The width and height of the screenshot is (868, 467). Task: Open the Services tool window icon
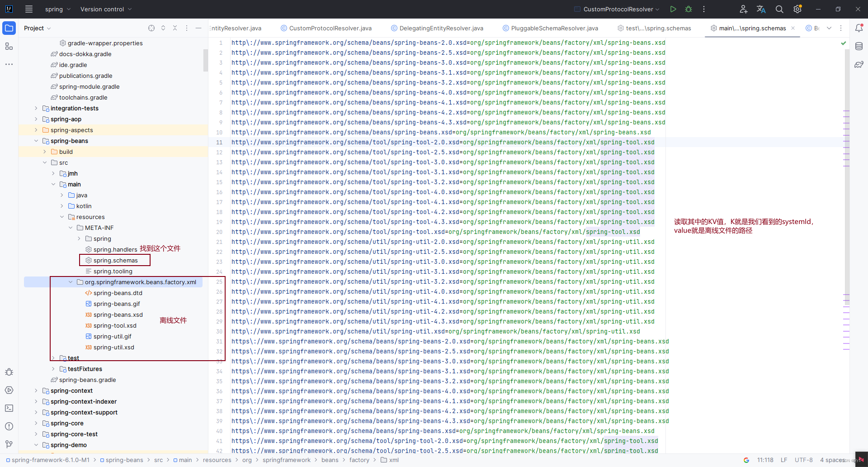click(x=9, y=390)
